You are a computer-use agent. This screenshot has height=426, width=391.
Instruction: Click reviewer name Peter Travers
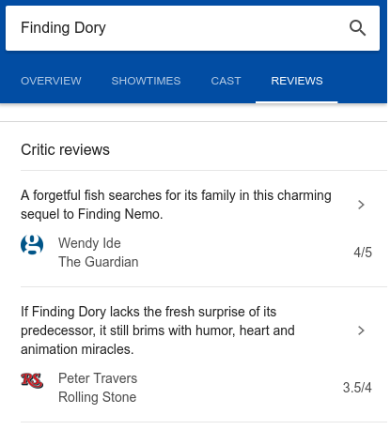pyautogui.click(x=98, y=378)
